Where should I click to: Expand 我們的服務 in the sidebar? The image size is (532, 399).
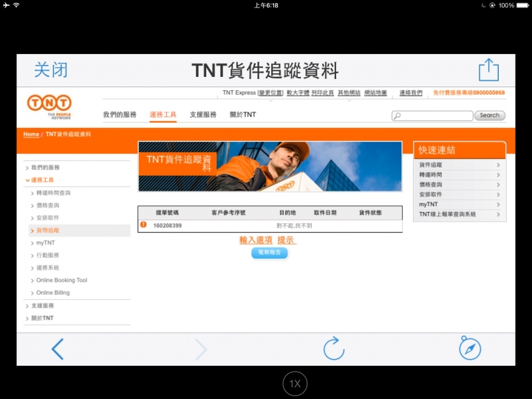click(45, 167)
